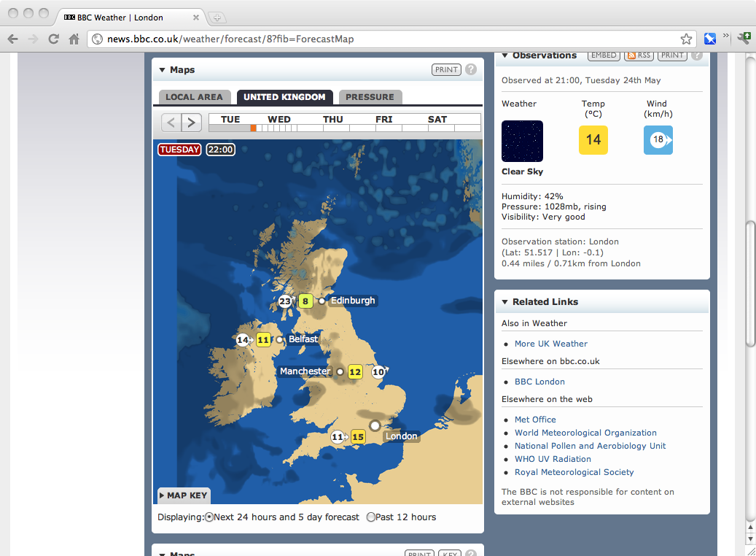Click the Belfast temperature 11 marker
The image size is (756, 556).
263,340
